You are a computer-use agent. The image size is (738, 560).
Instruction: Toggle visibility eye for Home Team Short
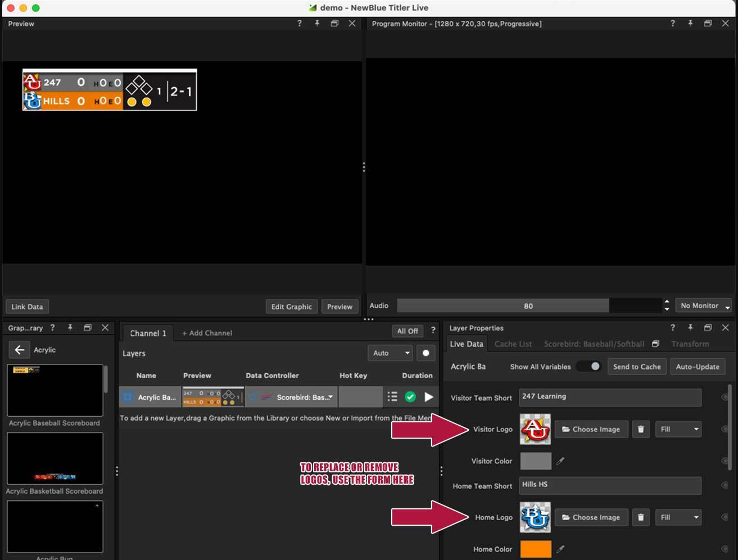point(725,486)
